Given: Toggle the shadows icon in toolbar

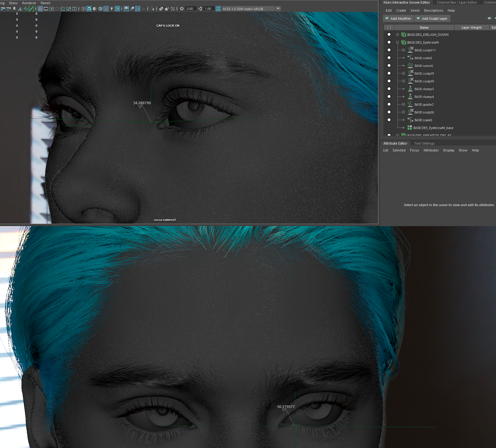Looking at the screenshot, I should coord(117,9).
